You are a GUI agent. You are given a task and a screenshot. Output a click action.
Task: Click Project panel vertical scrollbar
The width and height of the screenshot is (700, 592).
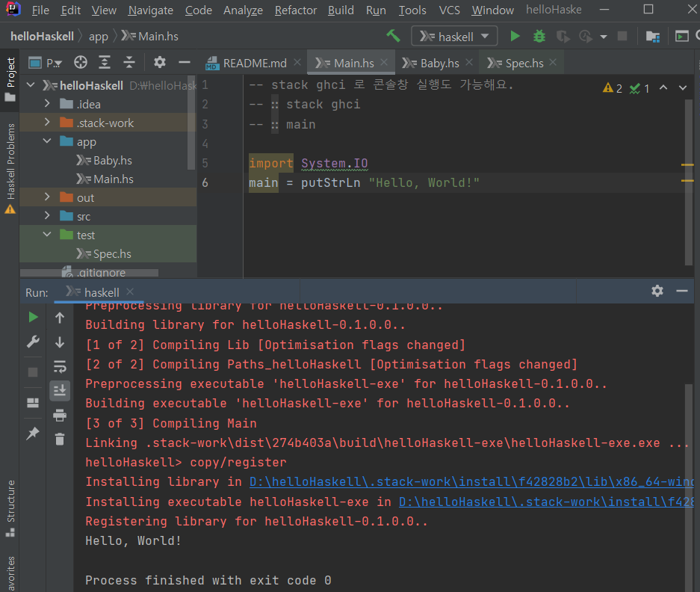[191, 123]
